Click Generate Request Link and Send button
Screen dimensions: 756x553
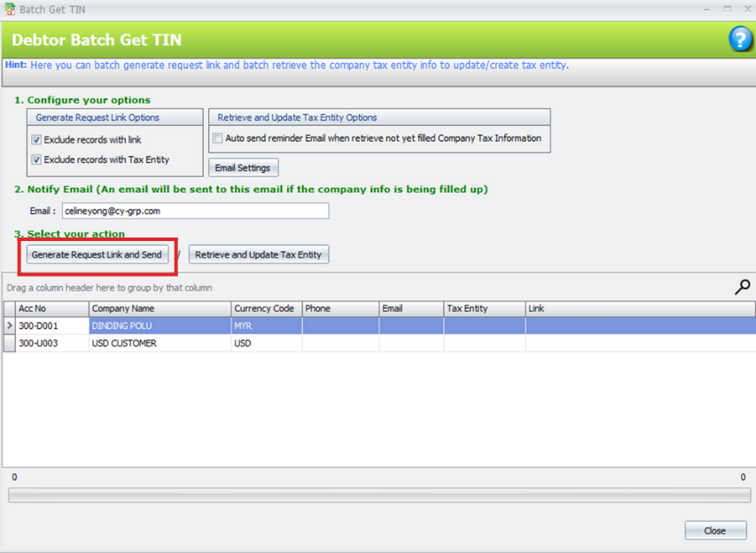(x=97, y=255)
